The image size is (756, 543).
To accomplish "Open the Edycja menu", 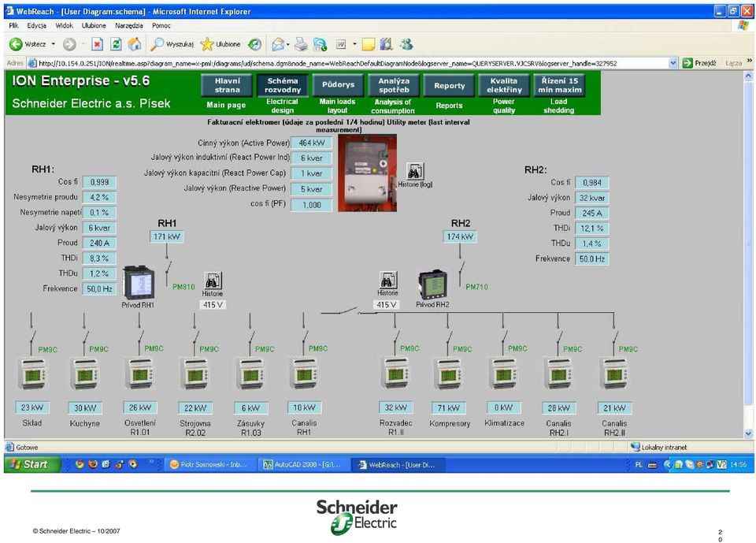I will click(x=37, y=25).
